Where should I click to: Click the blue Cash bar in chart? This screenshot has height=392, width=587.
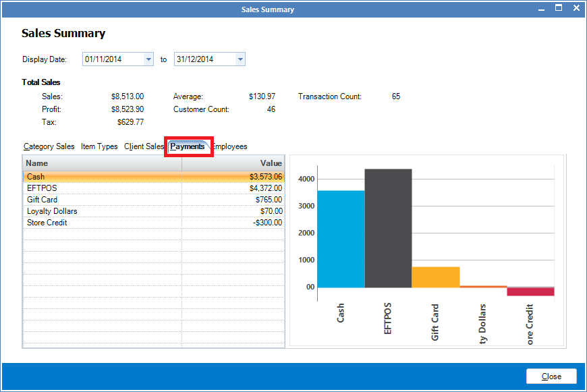(341, 240)
